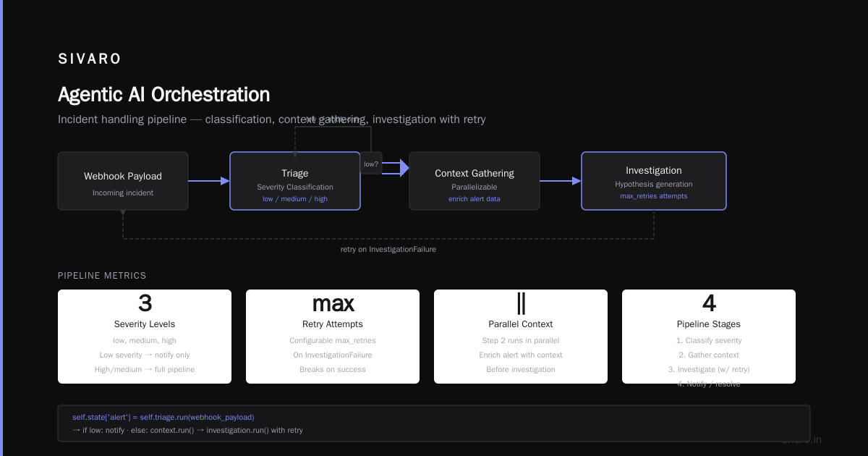Click 'Hypothesis generation' in the Investigation node
Image resolution: width=868 pixels, height=456 pixels.
pyautogui.click(x=654, y=184)
